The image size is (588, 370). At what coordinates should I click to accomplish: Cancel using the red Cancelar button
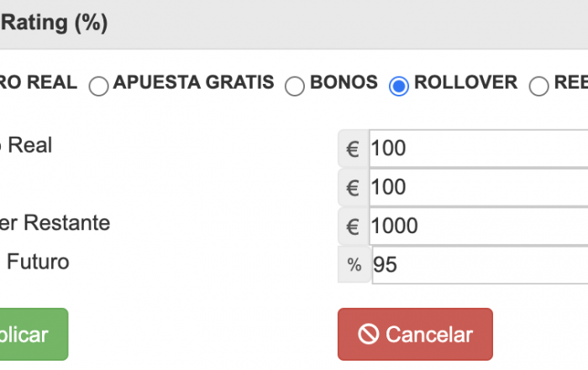tap(415, 335)
